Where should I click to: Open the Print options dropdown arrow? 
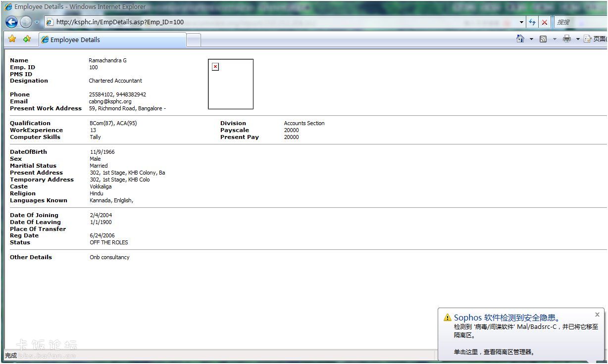(577, 39)
